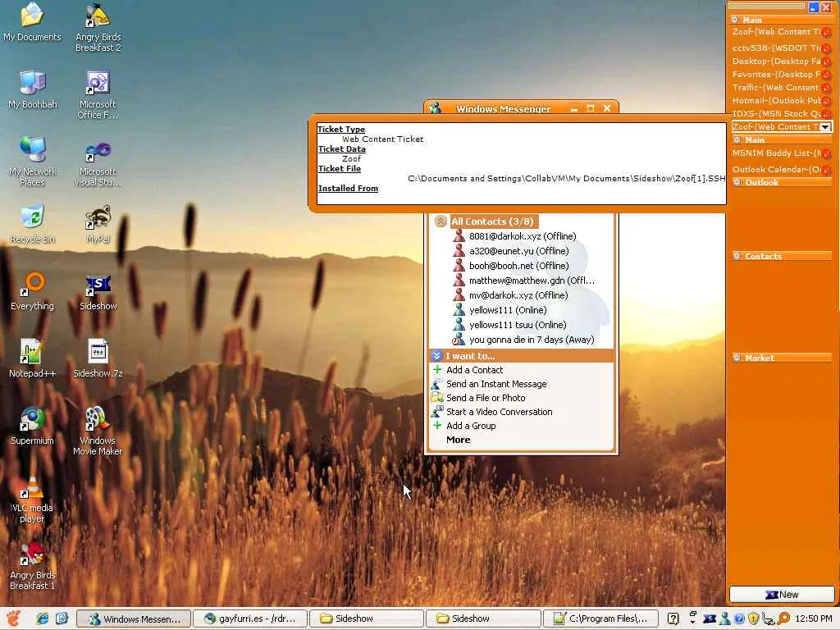Screen dimensions: 840x630
Task: Select the My Network Places icon
Action: tap(32, 163)
